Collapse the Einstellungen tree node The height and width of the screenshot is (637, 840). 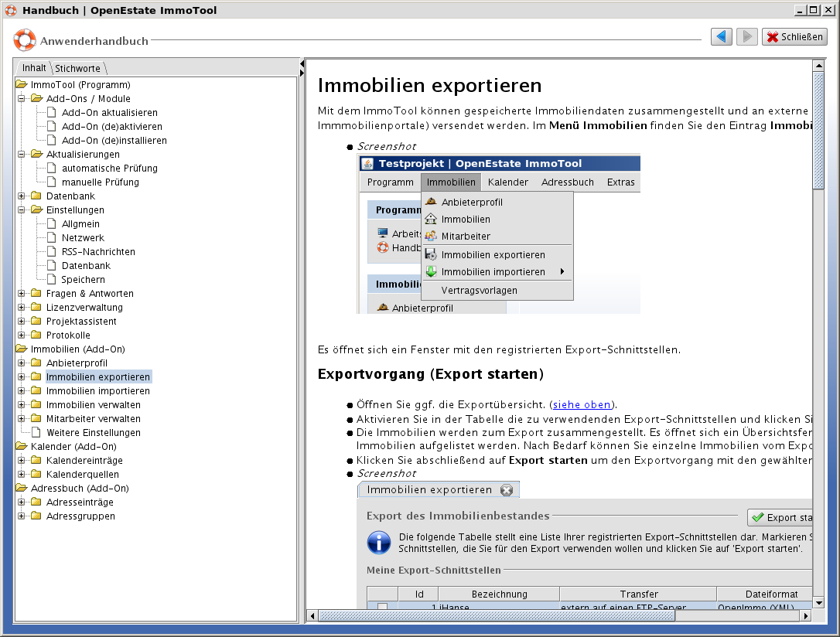[x=22, y=210]
